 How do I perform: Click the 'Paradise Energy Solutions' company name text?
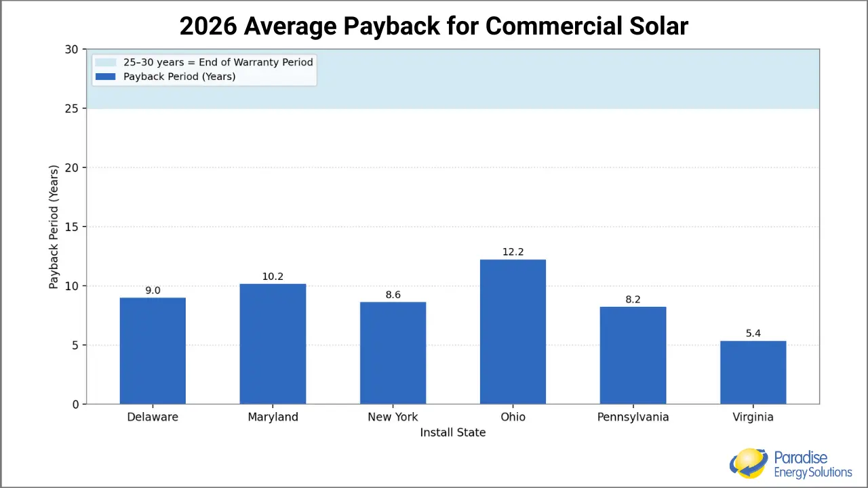point(812,464)
